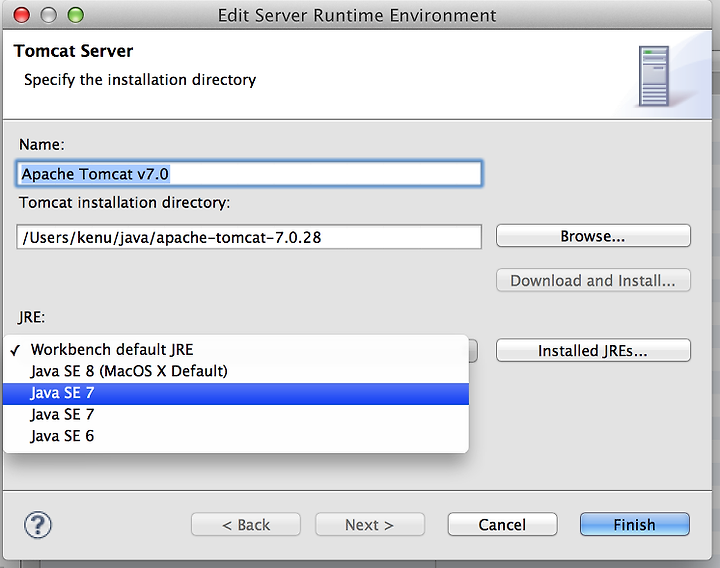Select the highlighted Java SE 7 entry

[x=236, y=393]
